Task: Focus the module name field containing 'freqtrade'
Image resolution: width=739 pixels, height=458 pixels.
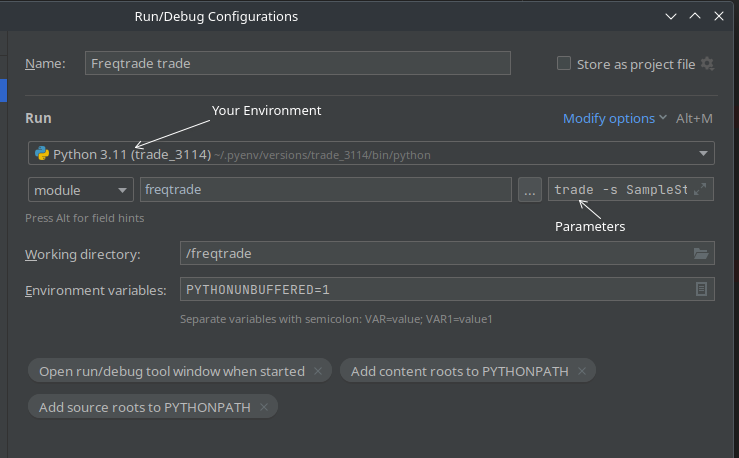Action: (x=325, y=190)
